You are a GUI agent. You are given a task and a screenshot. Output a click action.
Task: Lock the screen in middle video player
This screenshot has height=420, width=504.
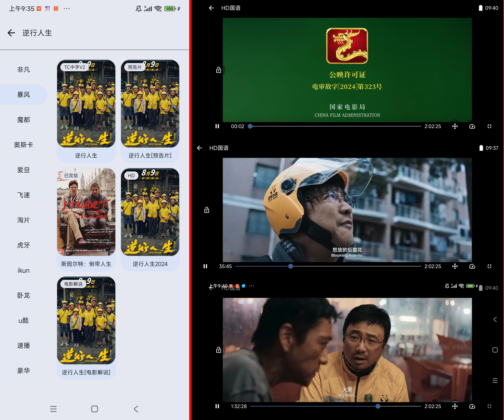[x=206, y=210]
